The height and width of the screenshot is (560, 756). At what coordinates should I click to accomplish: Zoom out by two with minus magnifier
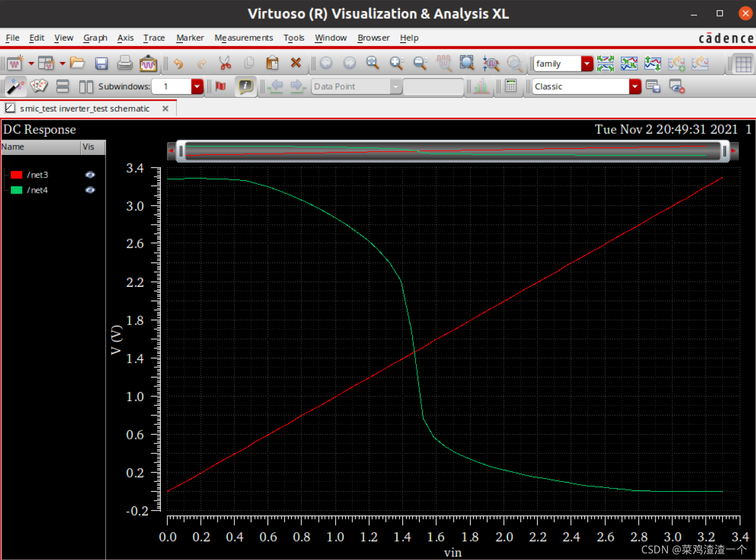click(420, 63)
